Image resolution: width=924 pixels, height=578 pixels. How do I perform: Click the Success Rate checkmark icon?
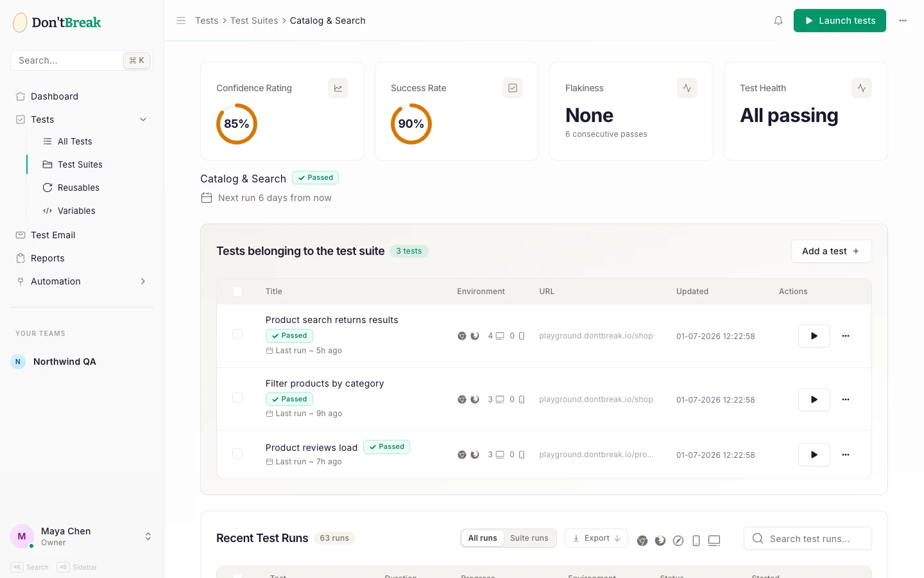tap(513, 88)
